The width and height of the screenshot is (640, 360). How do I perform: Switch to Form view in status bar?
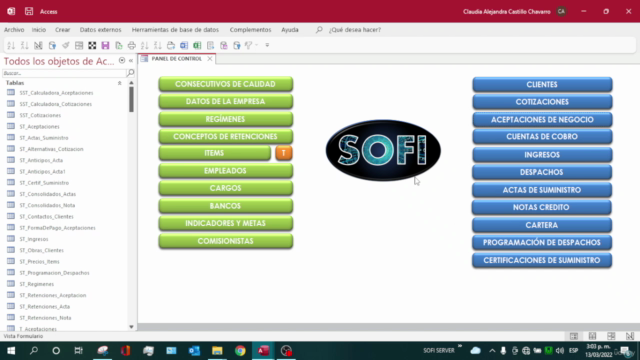(574, 336)
